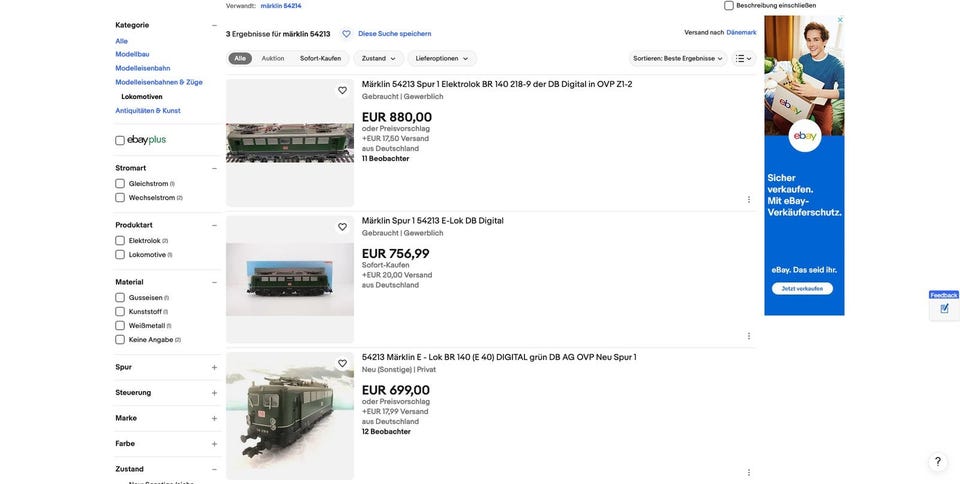Open more options for the EUR 880,00 listing
The image size is (960, 484).
tap(749, 200)
